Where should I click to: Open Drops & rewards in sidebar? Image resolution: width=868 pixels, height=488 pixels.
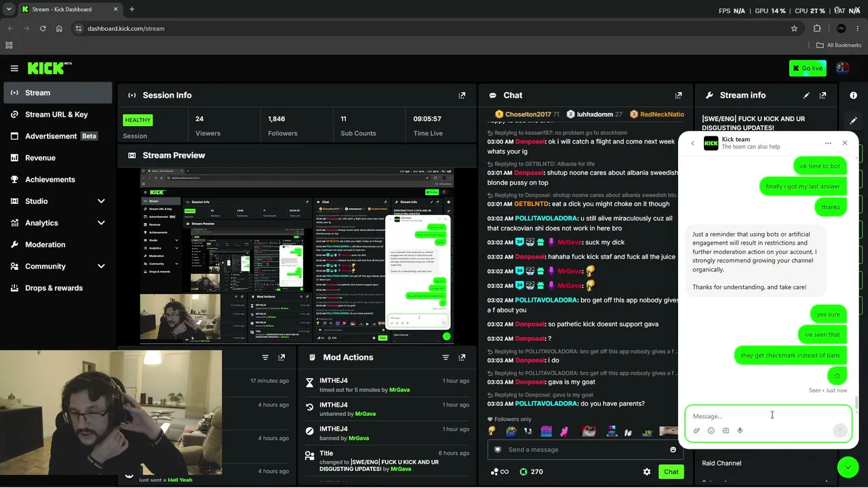point(58,288)
